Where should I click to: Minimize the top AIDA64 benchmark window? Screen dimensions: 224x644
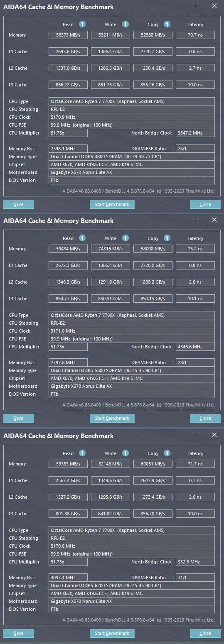coord(195,6)
